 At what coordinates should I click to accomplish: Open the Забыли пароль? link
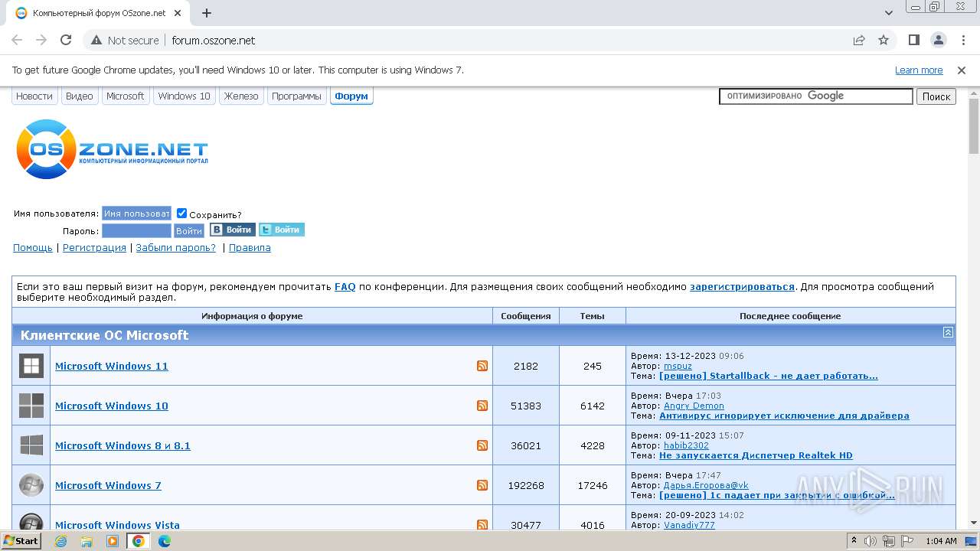coord(176,247)
